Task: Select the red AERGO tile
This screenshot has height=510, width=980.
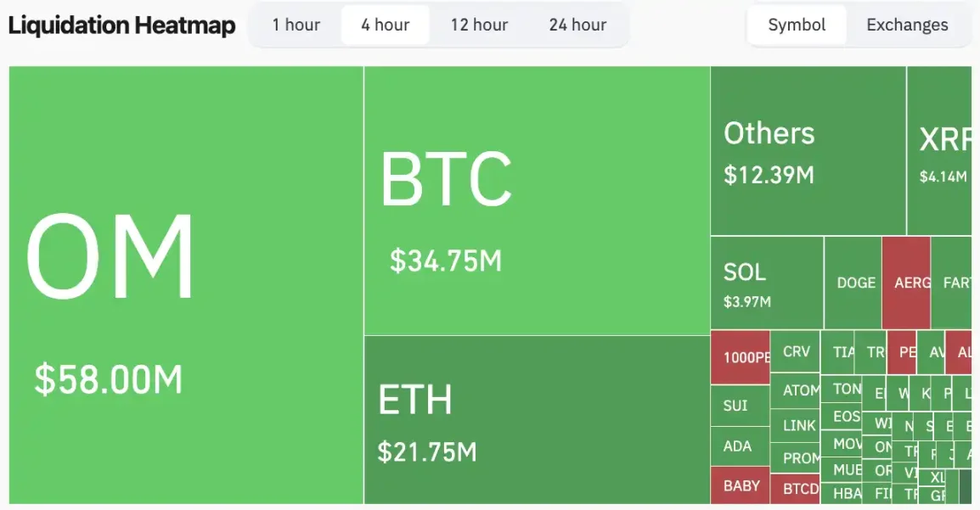Action: click(907, 283)
